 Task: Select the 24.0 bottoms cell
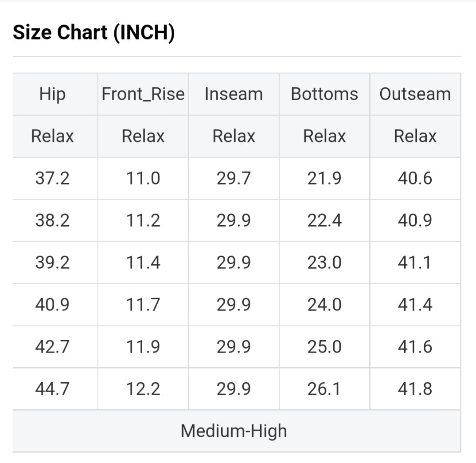[x=324, y=305]
